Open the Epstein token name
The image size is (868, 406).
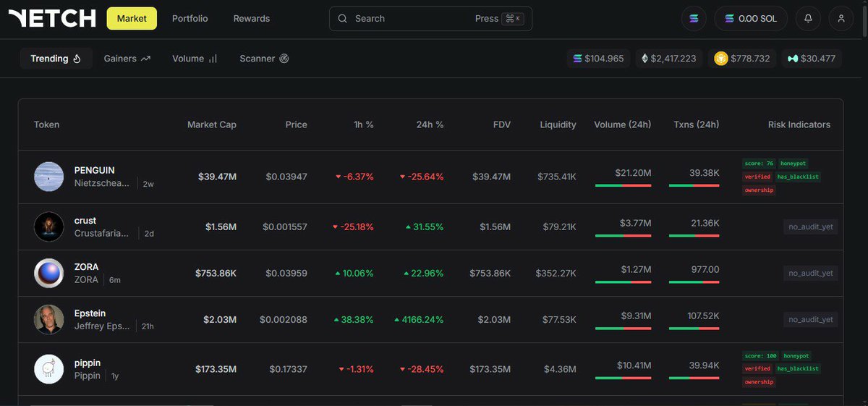pyautogui.click(x=90, y=313)
